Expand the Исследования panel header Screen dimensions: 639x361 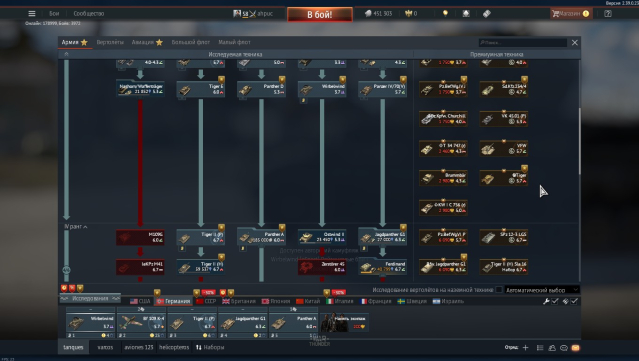point(90,298)
